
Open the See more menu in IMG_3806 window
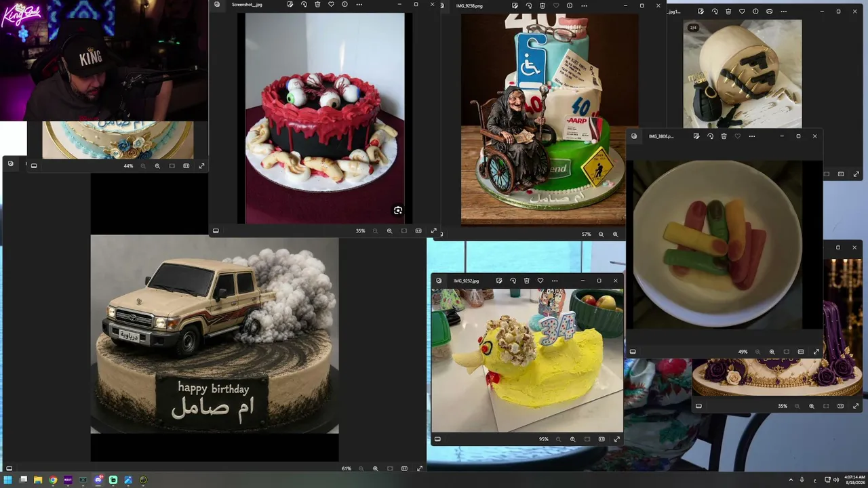pos(751,136)
